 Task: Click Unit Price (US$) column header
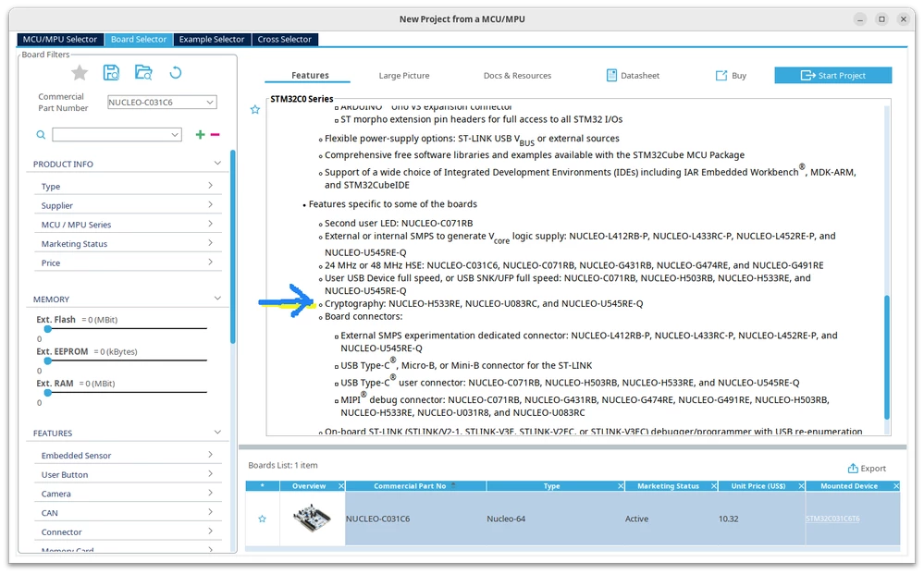[758, 485]
